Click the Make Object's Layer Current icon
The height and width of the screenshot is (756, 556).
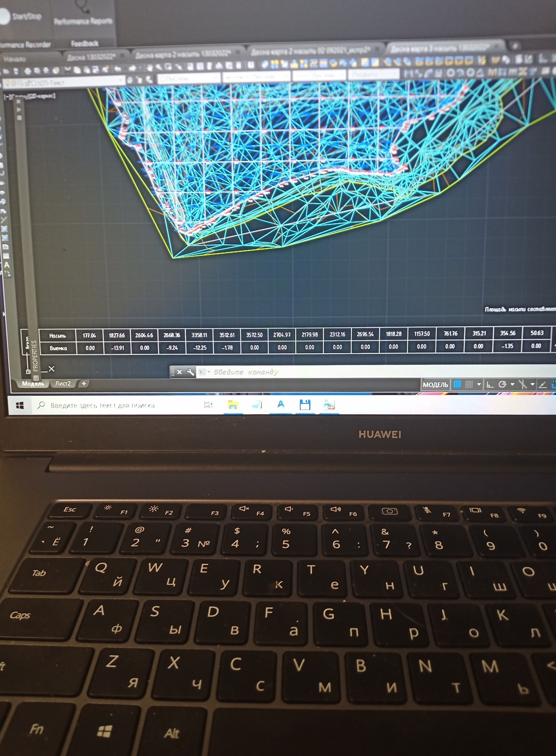130,80
